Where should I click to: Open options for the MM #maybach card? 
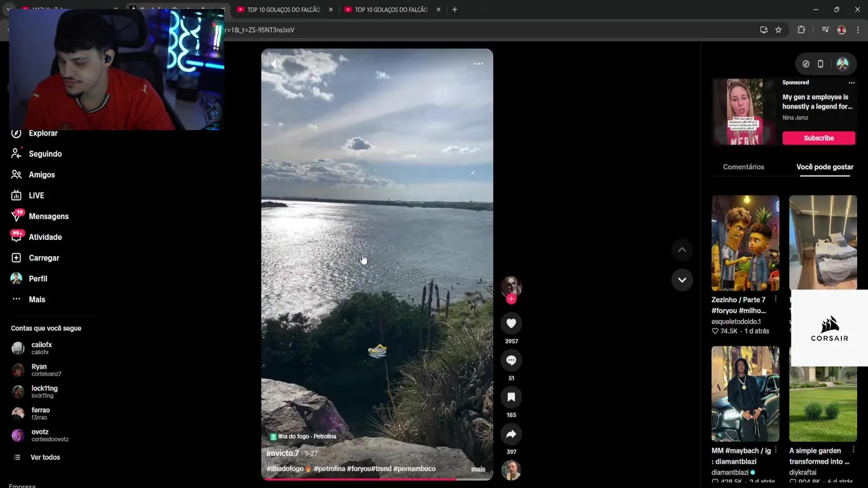(775, 450)
